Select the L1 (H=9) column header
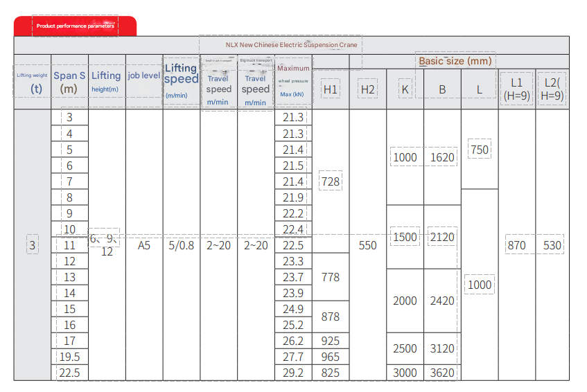The image size is (587, 392). (x=516, y=89)
